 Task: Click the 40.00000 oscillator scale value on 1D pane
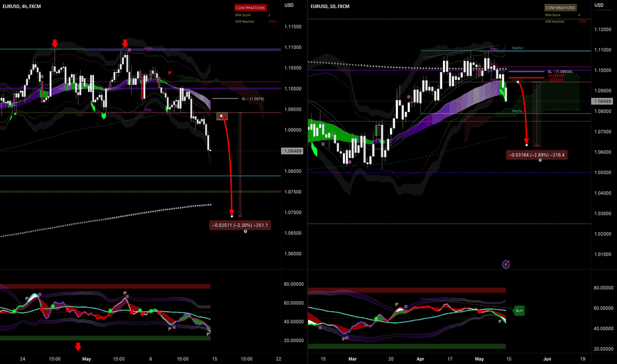(x=603, y=328)
